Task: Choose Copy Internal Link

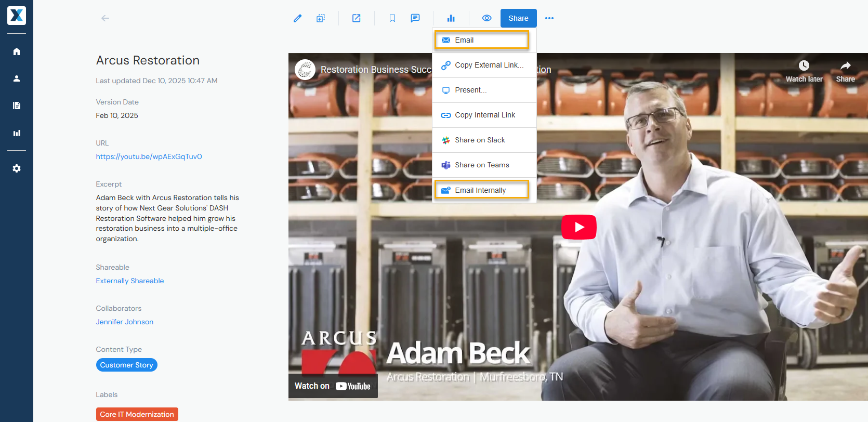Action: click(484, 115)
